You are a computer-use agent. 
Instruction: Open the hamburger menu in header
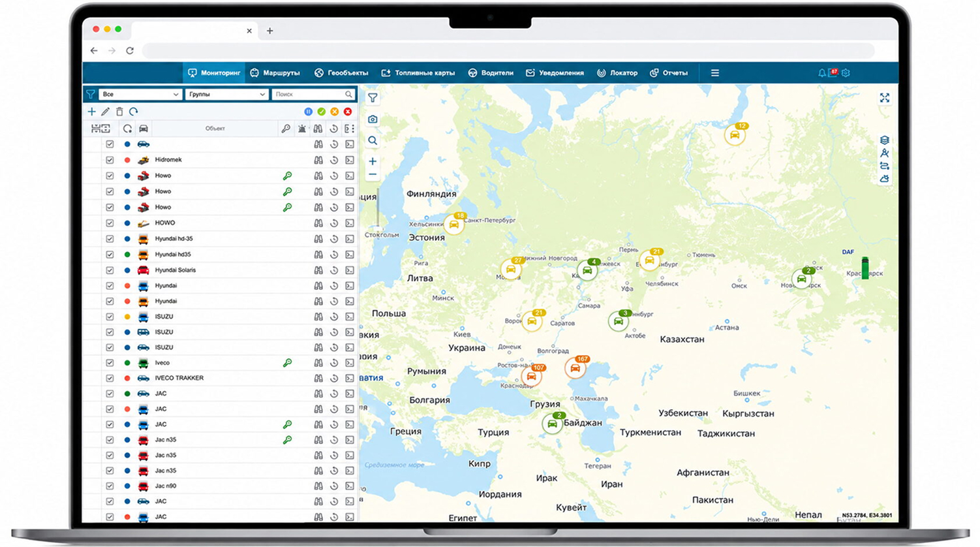click(715, 73)
